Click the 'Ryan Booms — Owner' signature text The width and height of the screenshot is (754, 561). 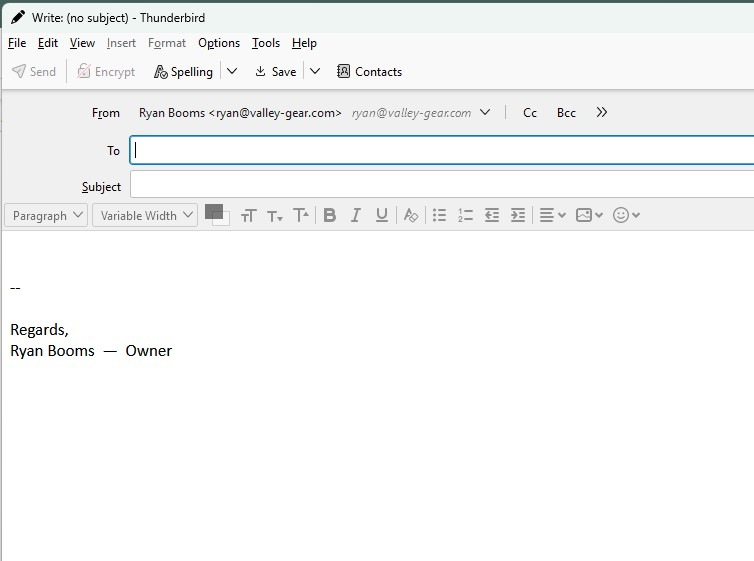[91, 351]
